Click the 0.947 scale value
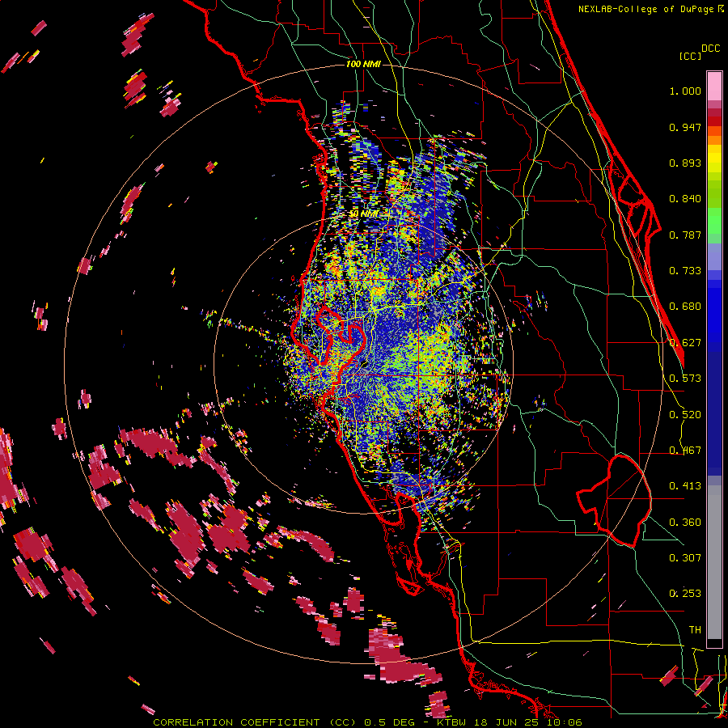The width and height of the screenshot is (728, 728). [x=685, y=127]
